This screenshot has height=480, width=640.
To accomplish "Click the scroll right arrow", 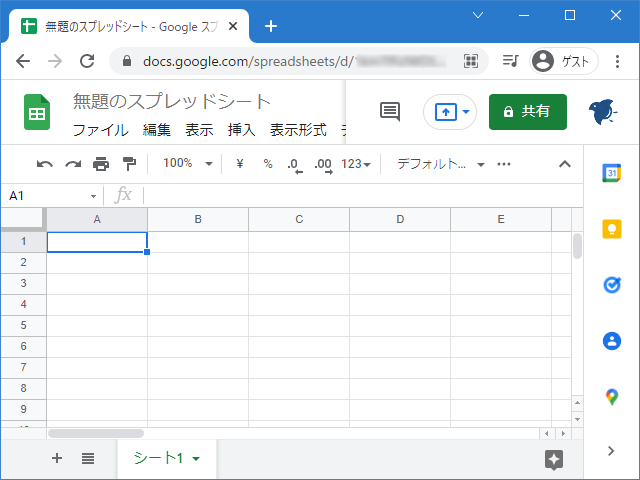I will point(563,433).
